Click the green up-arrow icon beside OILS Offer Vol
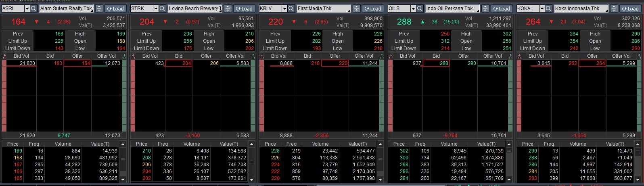The image size is (644, 186). tap(510, 56)
